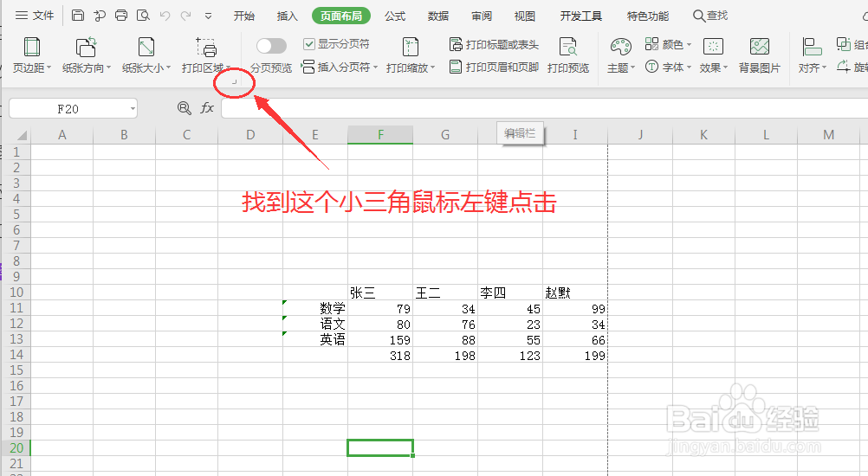
Task: Click the cell with value 198
Action: click(445, 355)
